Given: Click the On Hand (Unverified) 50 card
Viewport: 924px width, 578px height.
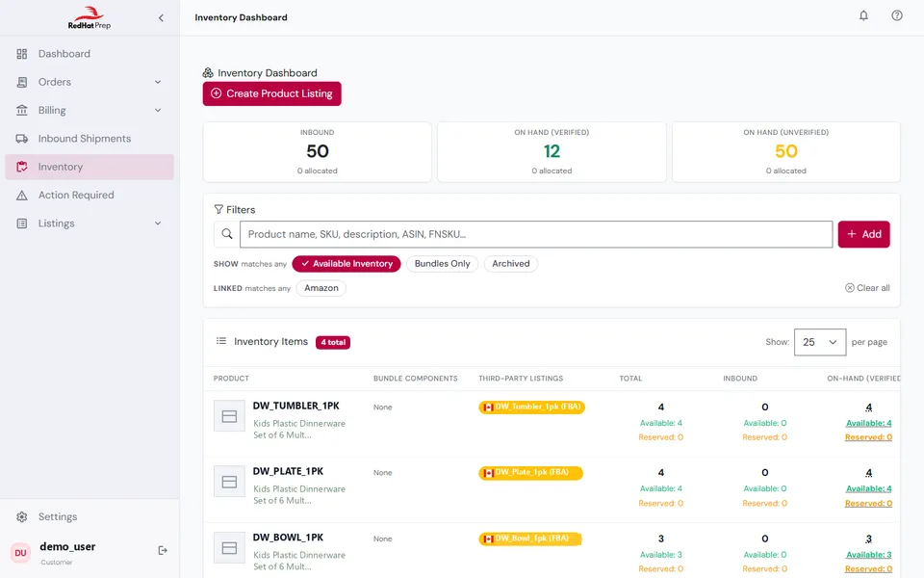Looking at the screenshot, I should click(x=786, y=151).
